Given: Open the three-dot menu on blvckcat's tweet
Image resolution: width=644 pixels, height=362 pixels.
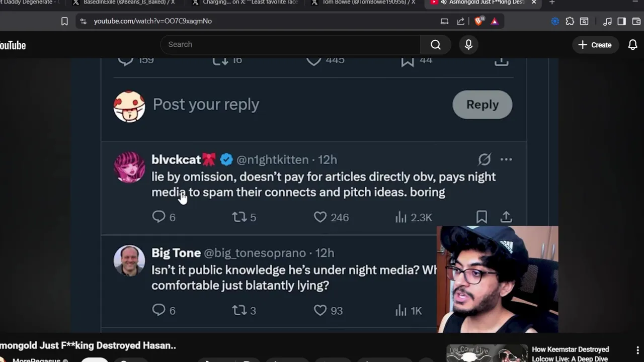Looking at the screenshot, I should [506, 159].
